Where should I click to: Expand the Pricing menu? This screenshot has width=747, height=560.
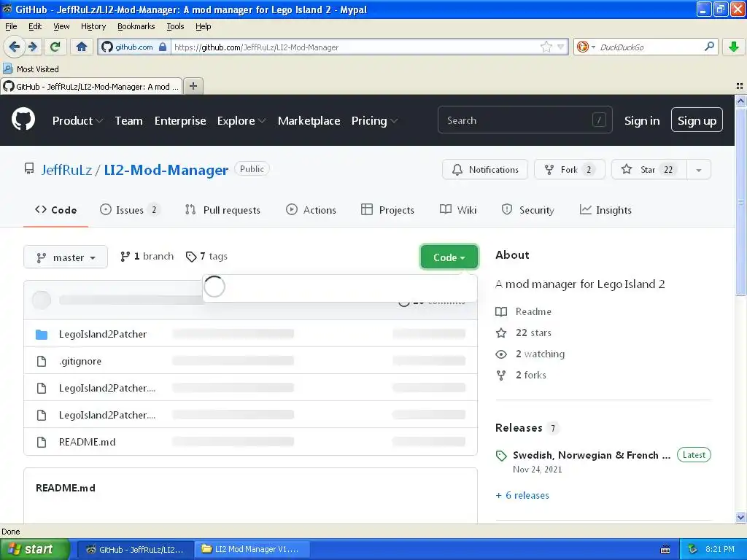tap(374, 121)
